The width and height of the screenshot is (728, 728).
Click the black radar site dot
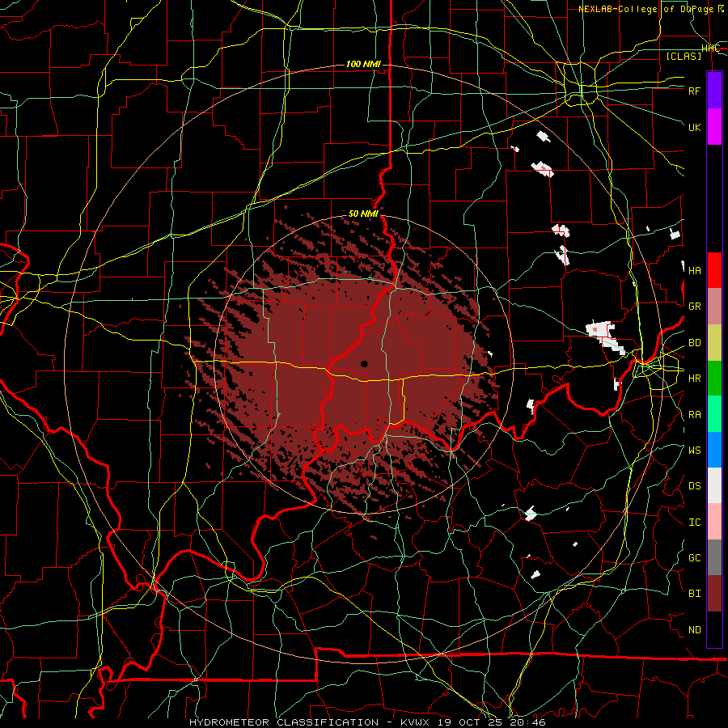364,364
